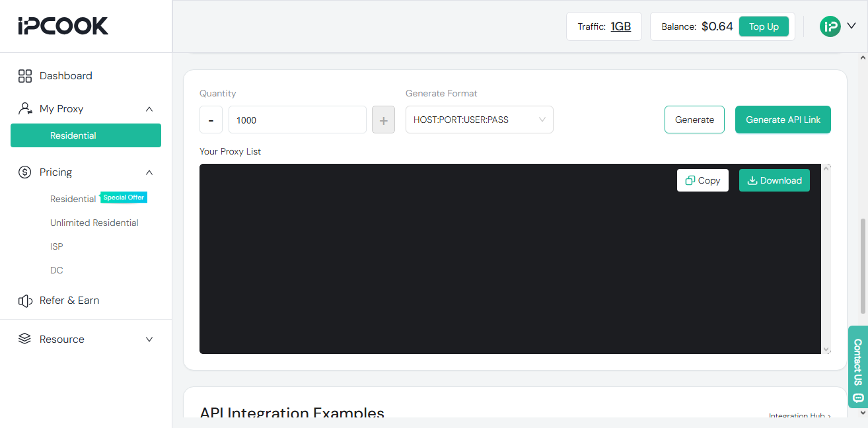Collapse the My Proxy section chevron
868x428 pixels.
(x=149, y=109)
